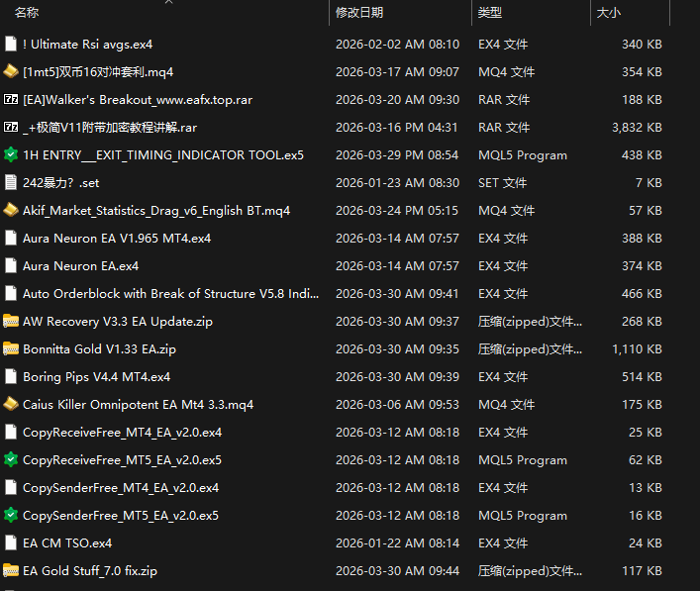Click the file icon of Auto Orderblock with Break of Structure
The image size is (700, 591).
tap(11, 293)
